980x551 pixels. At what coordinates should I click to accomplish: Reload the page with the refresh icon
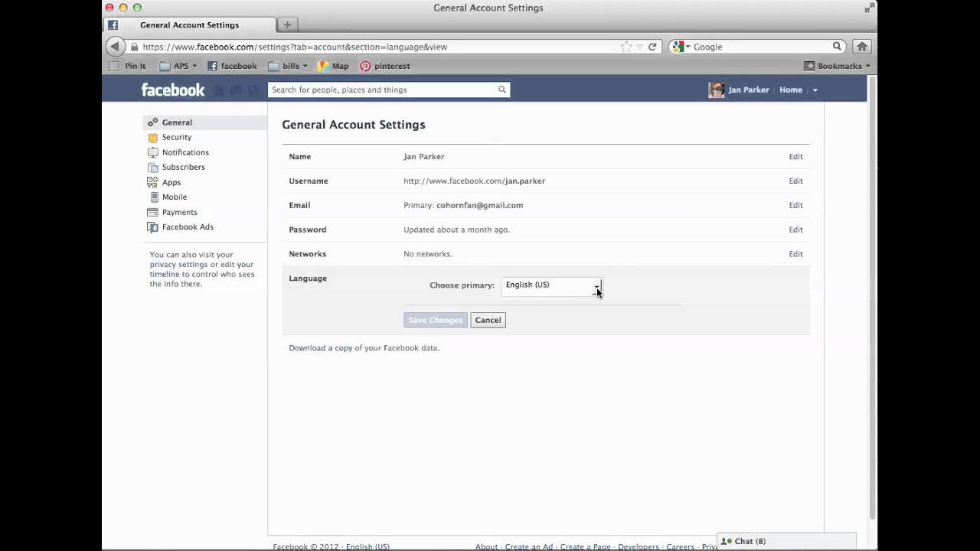[x=652, y=47]
